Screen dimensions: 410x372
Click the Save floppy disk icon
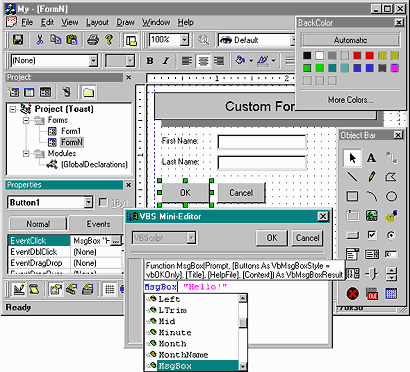point(18,40)
